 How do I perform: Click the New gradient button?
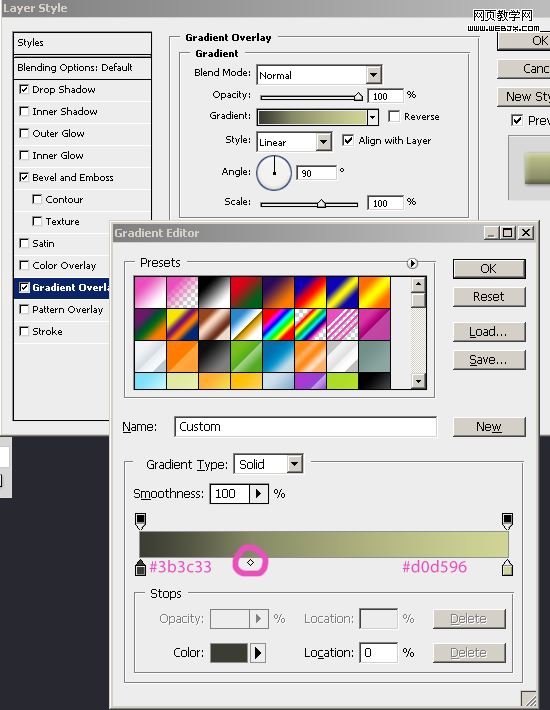(489, 427)
